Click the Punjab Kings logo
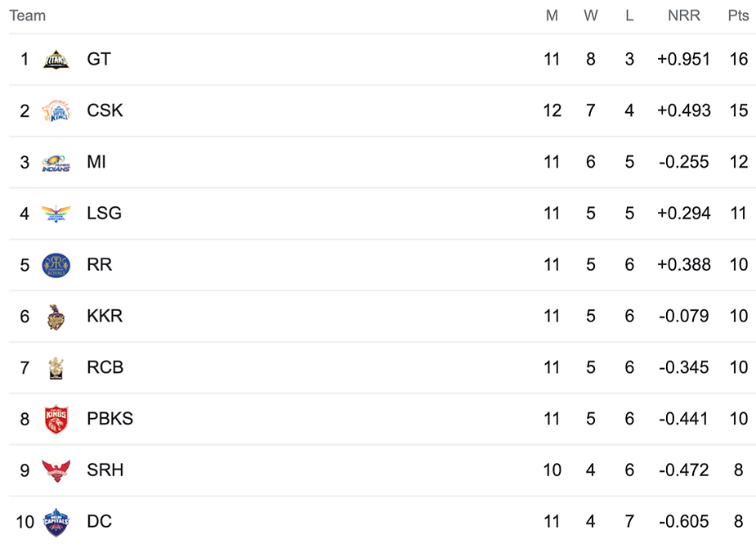Screen dimensions: 756x544 point(56,419)
